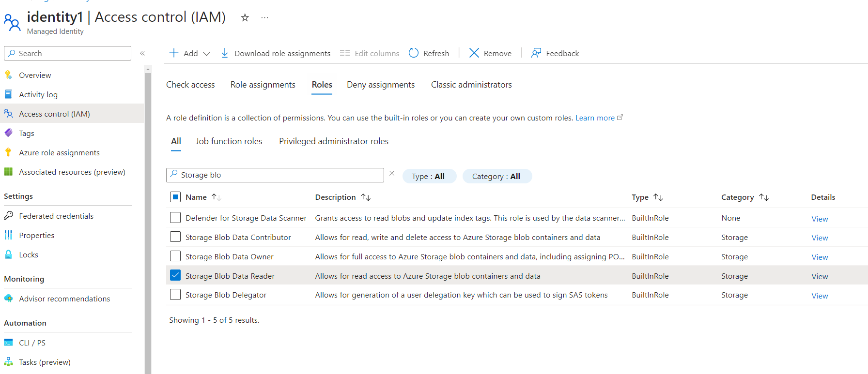Viewport: 868px width, 374px height.
Task: Select Job function roles sub-tab
Action: 229,141
